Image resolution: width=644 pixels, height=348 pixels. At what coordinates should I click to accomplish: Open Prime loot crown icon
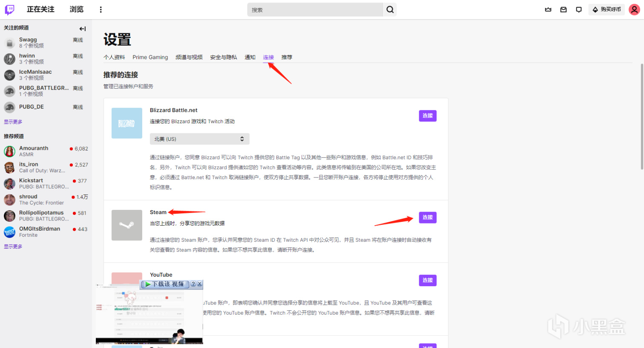(548, 9)
